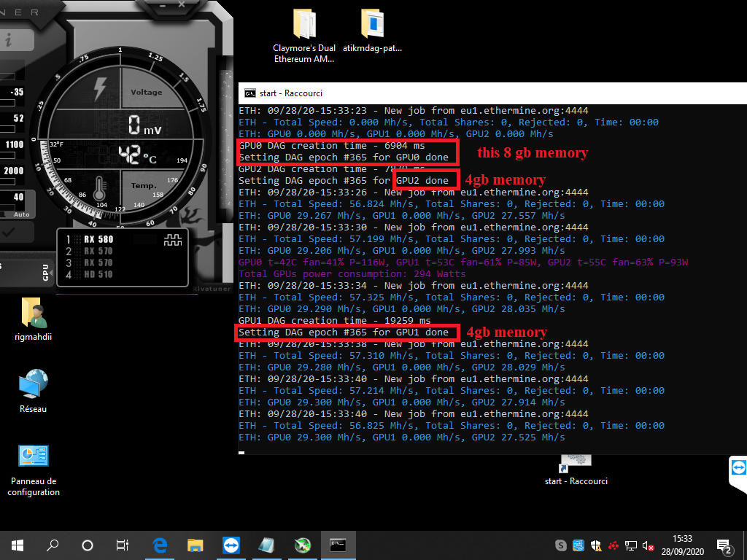Open Panneau de configuration desktop icon
The height and width of the screenshot is (560, 747).
click(x=34, y=470)
